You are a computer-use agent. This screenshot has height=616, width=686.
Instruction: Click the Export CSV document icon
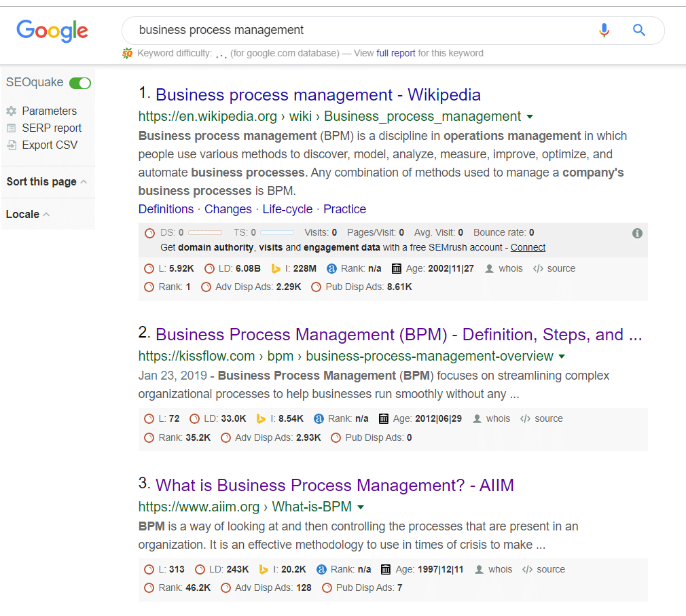point(12,145)
